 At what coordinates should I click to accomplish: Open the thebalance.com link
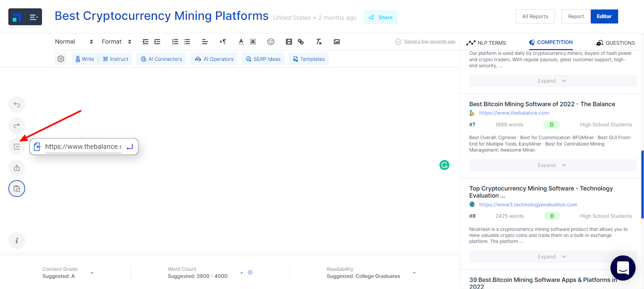coord(514,113)
